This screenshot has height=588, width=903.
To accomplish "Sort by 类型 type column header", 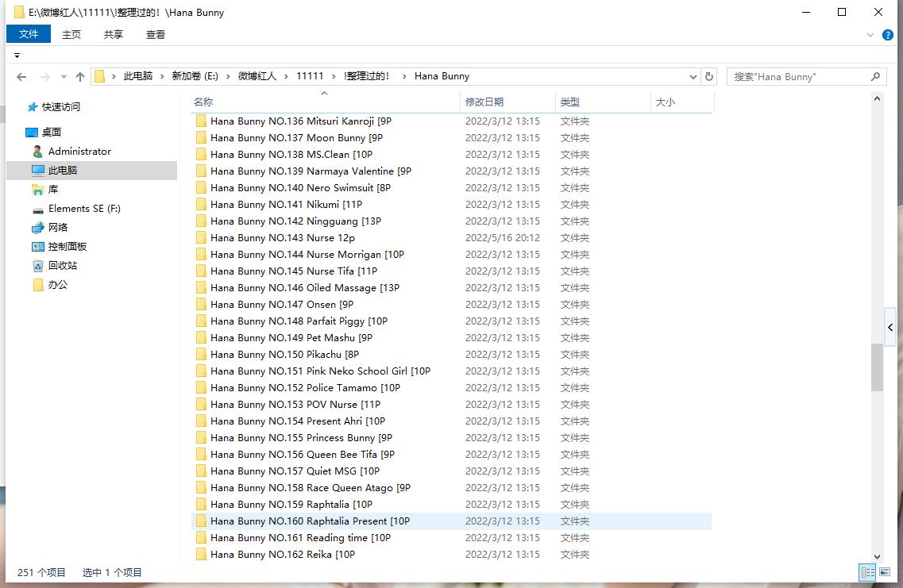I will coord(603,102).
